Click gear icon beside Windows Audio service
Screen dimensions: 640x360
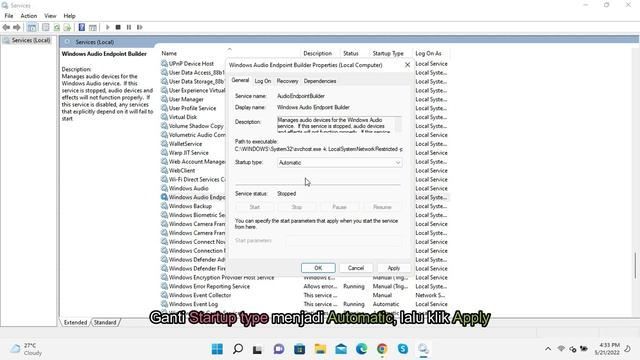[x=164, y=188]
